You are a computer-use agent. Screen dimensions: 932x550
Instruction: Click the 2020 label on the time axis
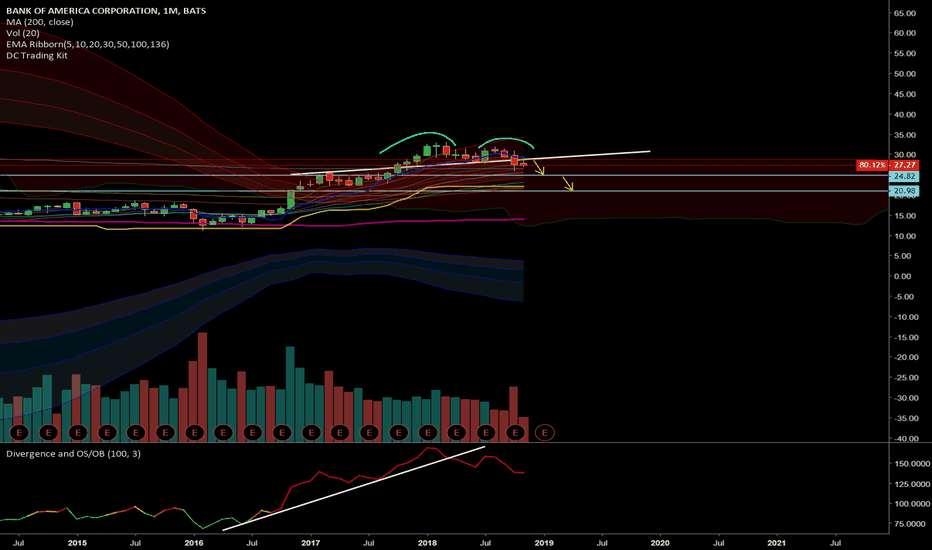click(660, 543)
